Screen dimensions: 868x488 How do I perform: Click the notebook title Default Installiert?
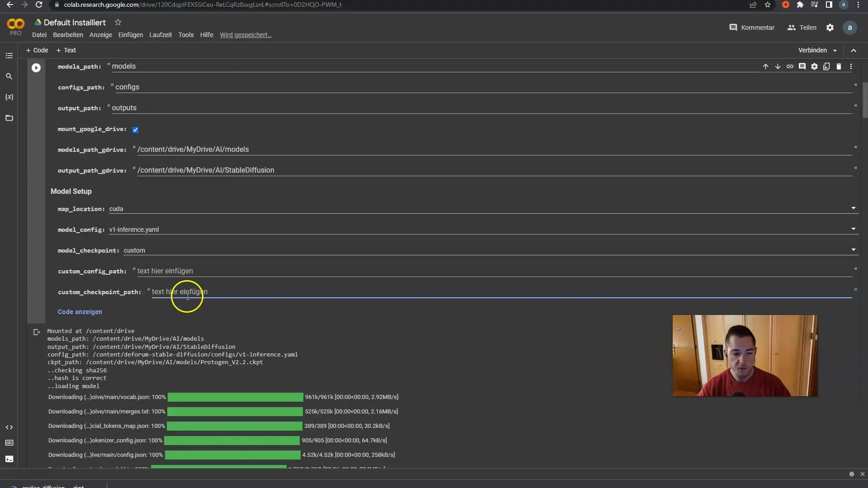pos(75,23)
